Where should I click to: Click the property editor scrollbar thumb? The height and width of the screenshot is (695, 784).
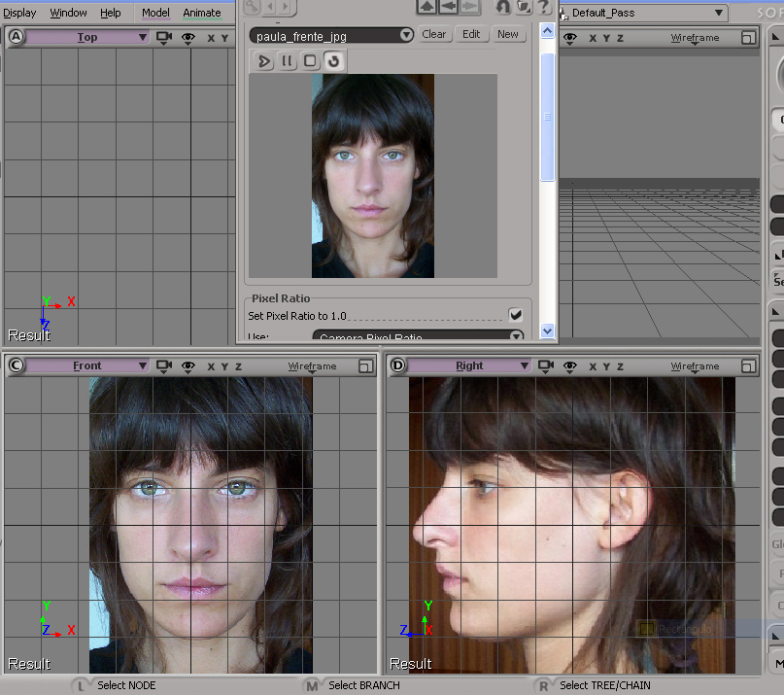548,117
